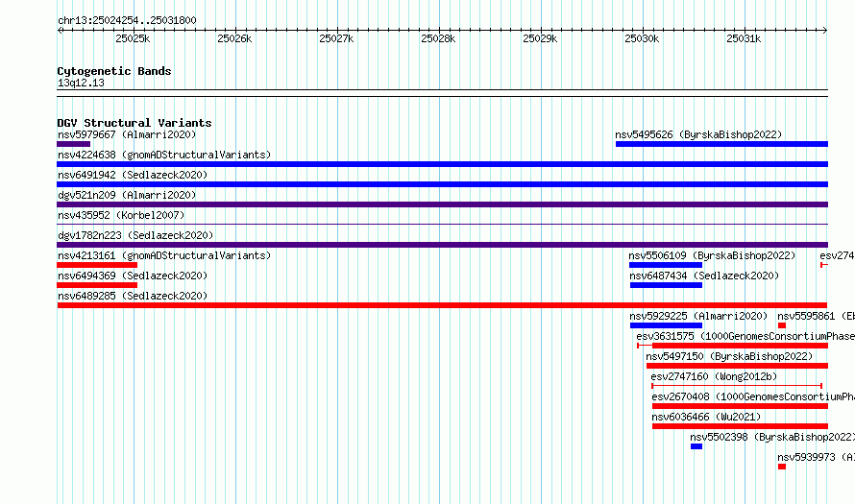The width and height of the screenshot is (855, 504).
Task: Click nsv6489285 (Sedlazeck2020) long red bar
Action: 442,305
